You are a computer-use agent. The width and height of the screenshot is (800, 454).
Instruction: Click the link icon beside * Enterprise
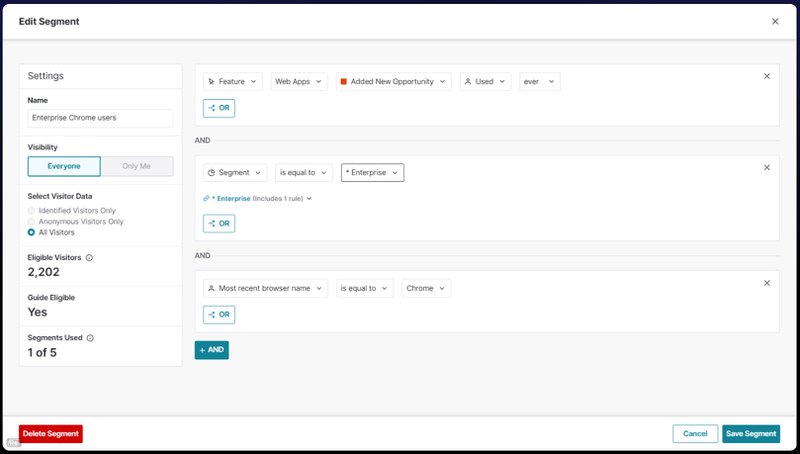(x=206, y=198)
